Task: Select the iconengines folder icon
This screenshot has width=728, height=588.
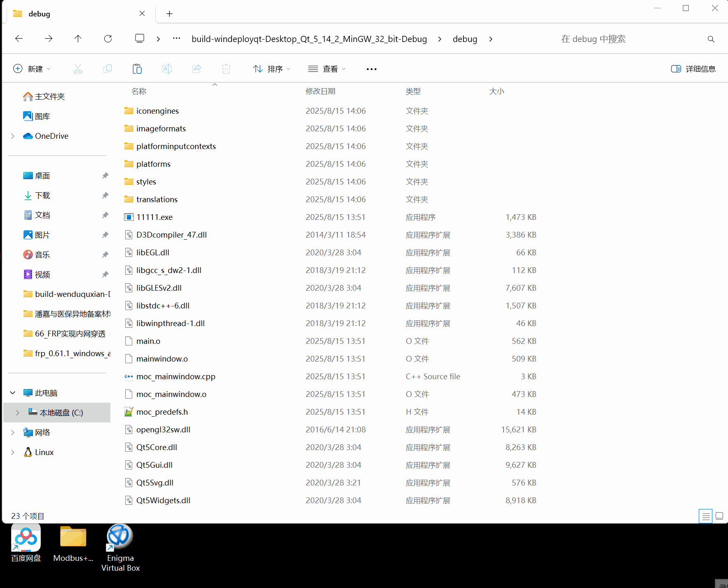Action: click(129, 111)
